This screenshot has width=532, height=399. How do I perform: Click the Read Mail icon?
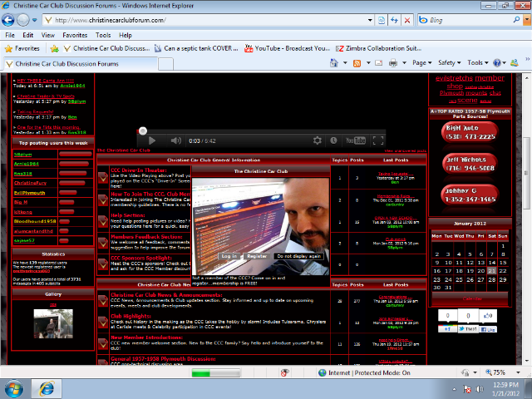[379, 63]
